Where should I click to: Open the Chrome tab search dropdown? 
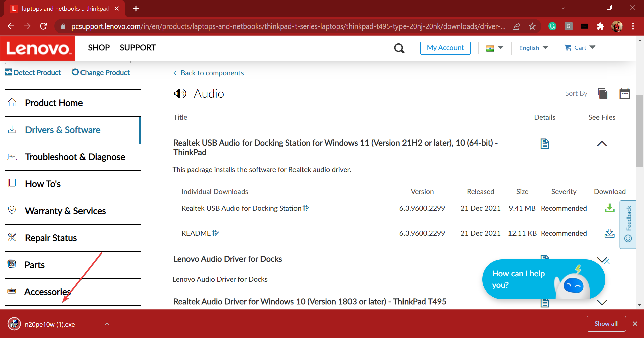point(563,7)
